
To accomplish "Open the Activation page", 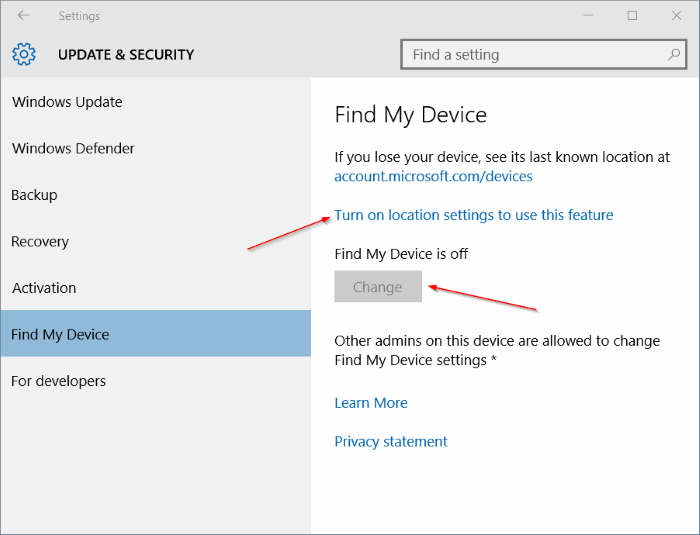I will [44, 288].
